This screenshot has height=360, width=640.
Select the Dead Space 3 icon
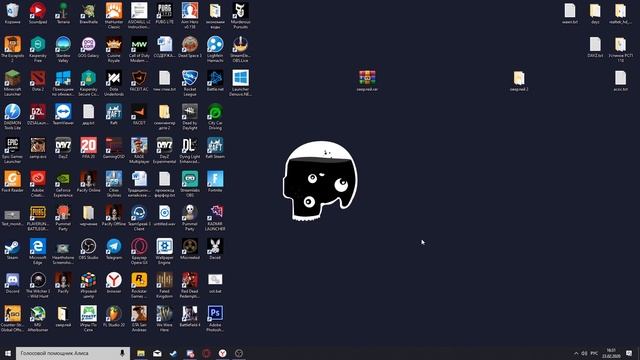click(190, 47)
